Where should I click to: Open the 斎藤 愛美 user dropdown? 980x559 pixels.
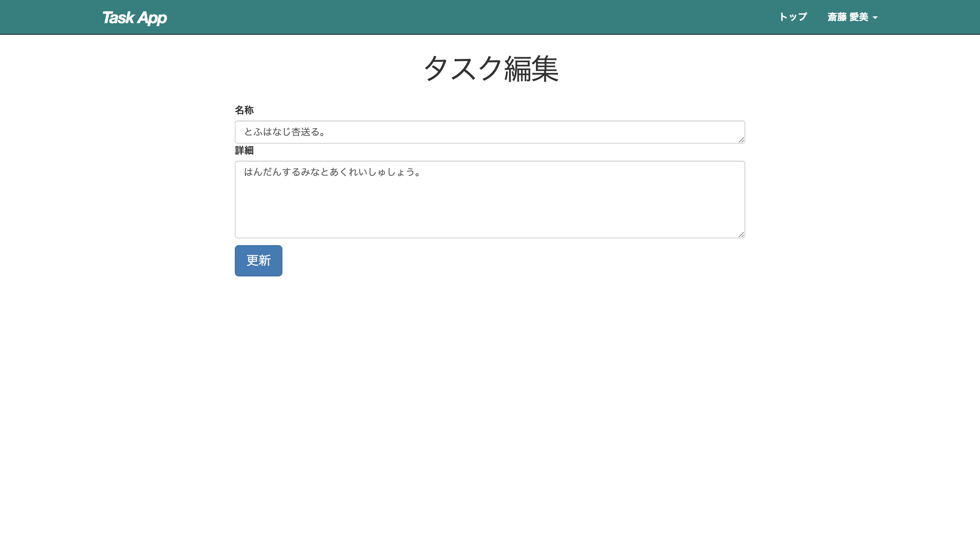[x=852, y=17]
